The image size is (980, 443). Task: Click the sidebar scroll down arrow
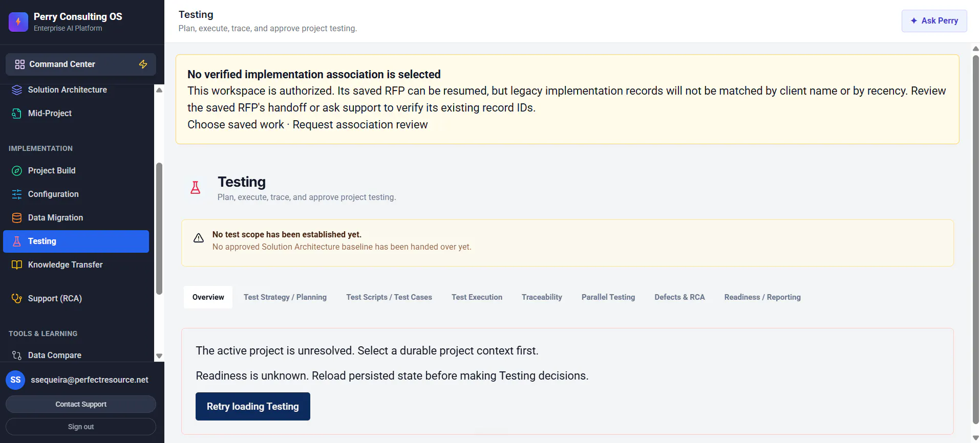coord(159,356)
